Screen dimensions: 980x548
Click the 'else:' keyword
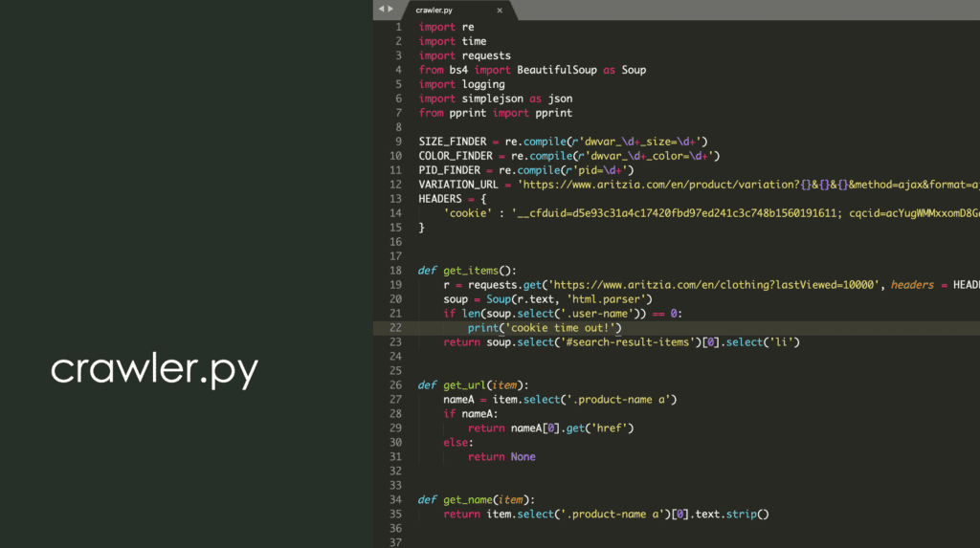pyautogui.click(x=458, y=443)
